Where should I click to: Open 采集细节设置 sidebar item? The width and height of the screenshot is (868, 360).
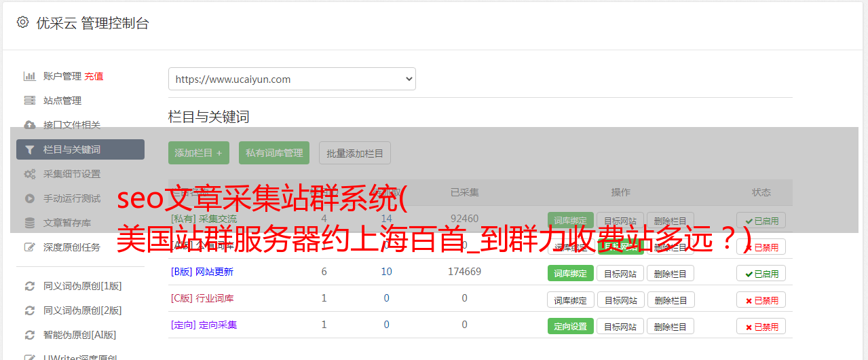[x=72, y=174]
